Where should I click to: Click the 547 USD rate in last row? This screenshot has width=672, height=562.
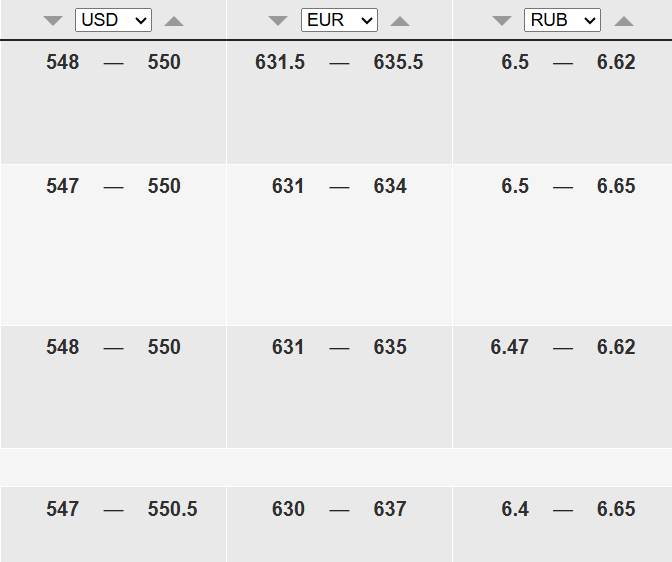click(x=63, y=509)
